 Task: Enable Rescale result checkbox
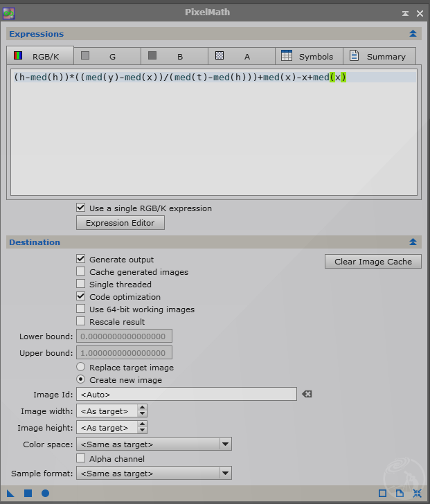coord(80,321)
